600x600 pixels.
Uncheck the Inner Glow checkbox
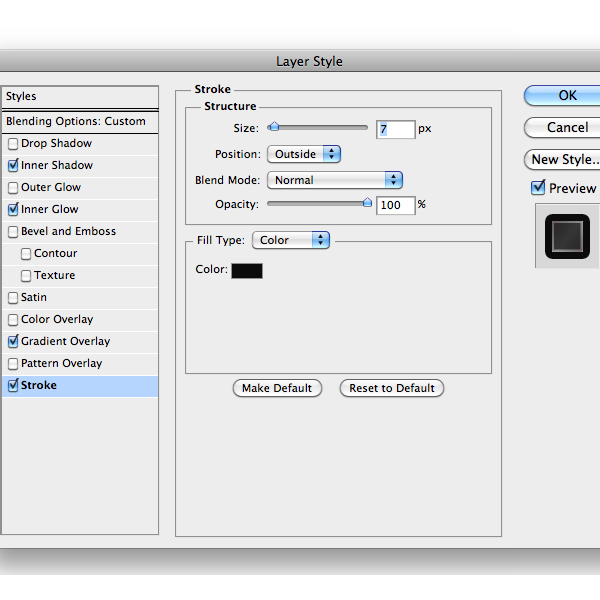(x=13, y=209)
